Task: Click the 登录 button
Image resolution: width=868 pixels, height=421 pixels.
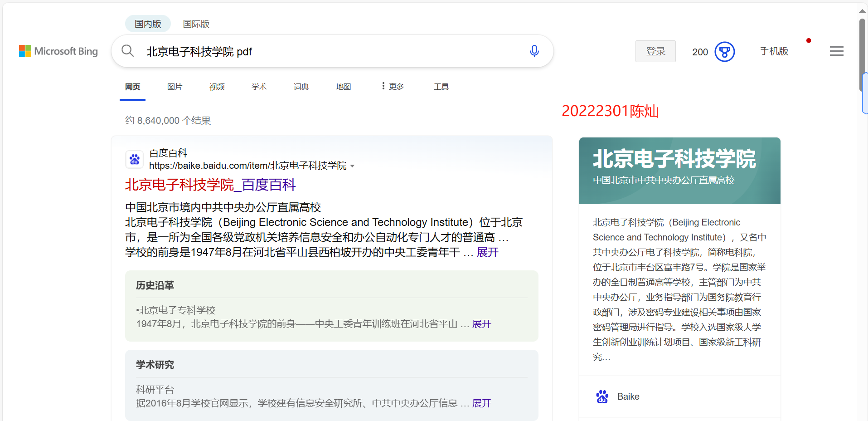Action: (x=655, y=51)
